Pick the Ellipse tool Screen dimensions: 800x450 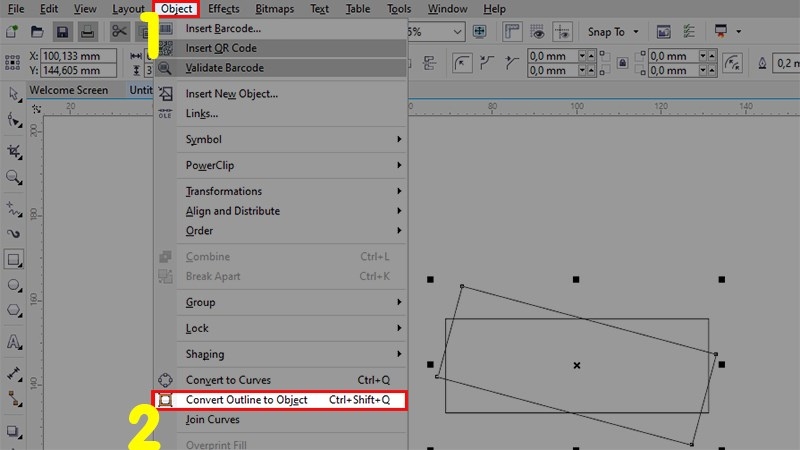(x=14, y=286)
